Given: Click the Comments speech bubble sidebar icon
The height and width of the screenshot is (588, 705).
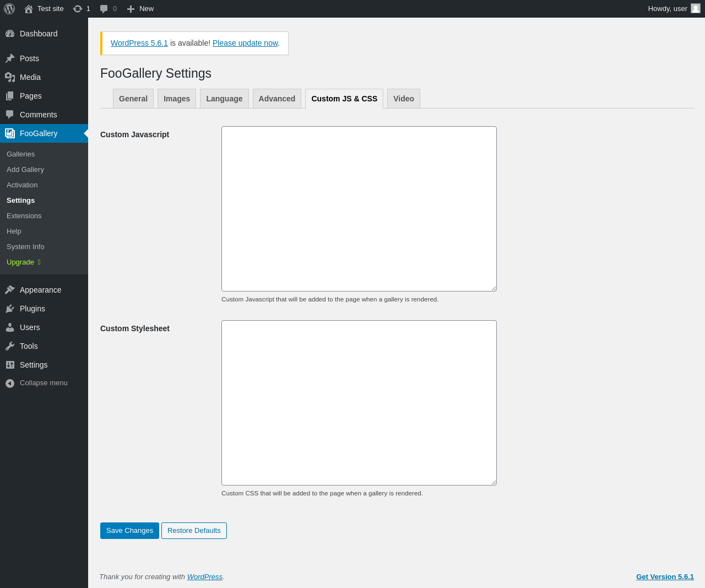Looking at the screenshot, I should coord(10,115).
